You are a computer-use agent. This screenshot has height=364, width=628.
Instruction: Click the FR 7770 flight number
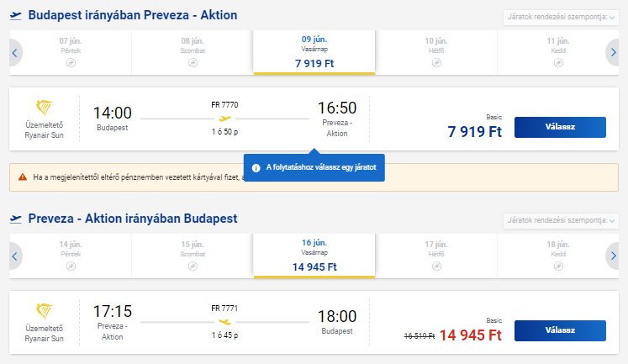pos(224,105)
